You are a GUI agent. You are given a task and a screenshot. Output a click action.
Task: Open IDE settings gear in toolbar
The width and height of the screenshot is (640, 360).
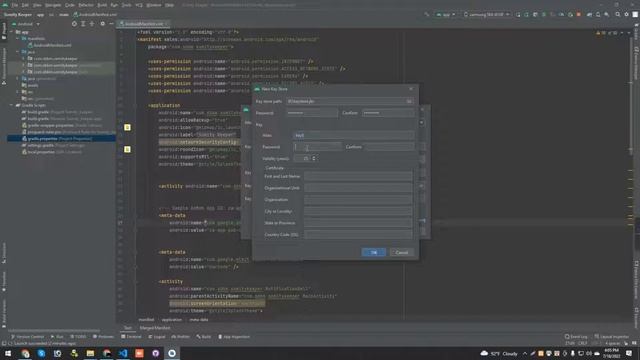[627, 15]
